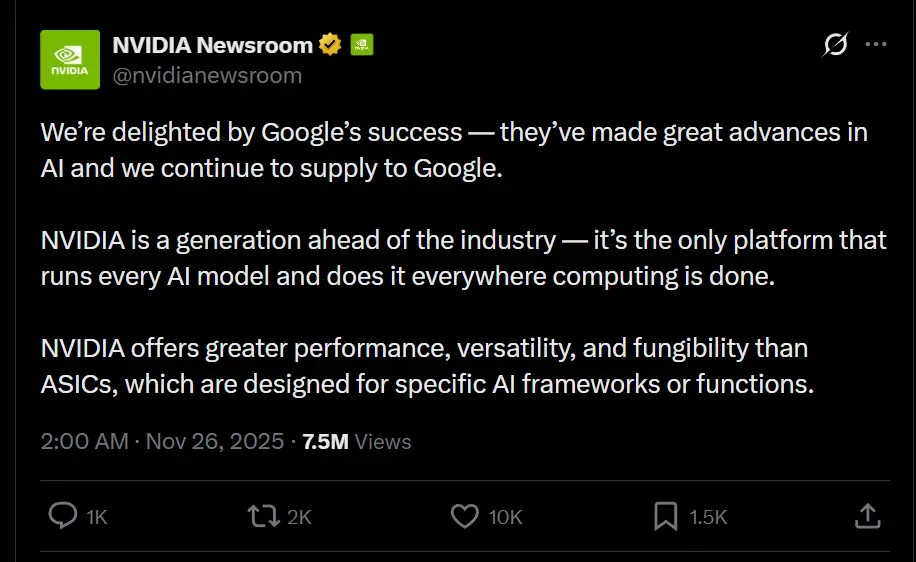
Task: Click the paragraph mentioning ASICs
Action: click(428, 367)
